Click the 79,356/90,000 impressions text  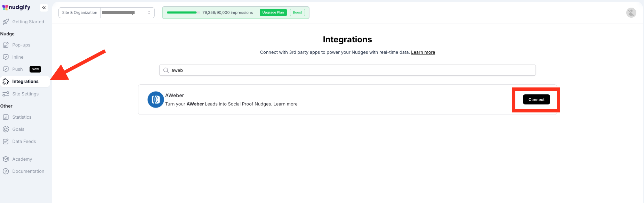point(227,12)
